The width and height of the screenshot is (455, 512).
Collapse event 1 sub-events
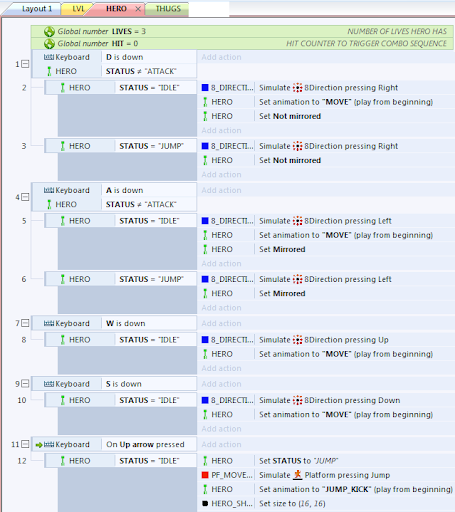pos(25,64)
